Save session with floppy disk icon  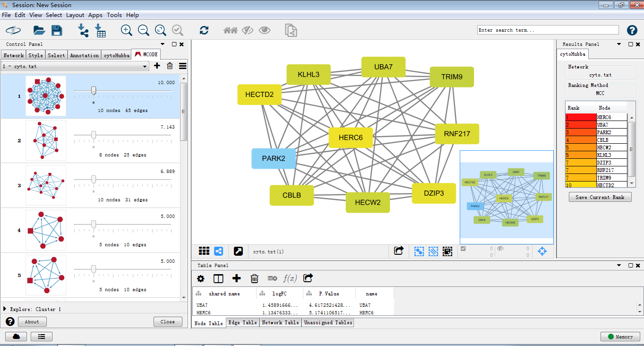click(x=57, y=31)
